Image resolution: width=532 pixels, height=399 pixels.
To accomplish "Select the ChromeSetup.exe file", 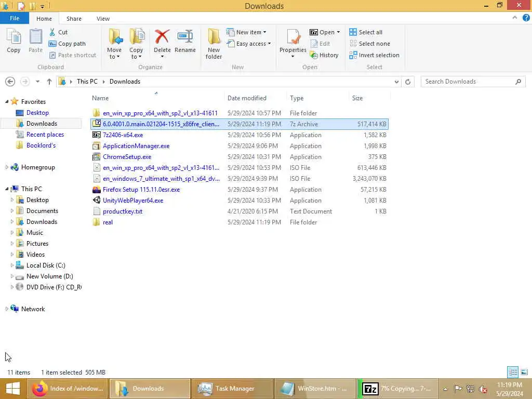I will (239, 157).
